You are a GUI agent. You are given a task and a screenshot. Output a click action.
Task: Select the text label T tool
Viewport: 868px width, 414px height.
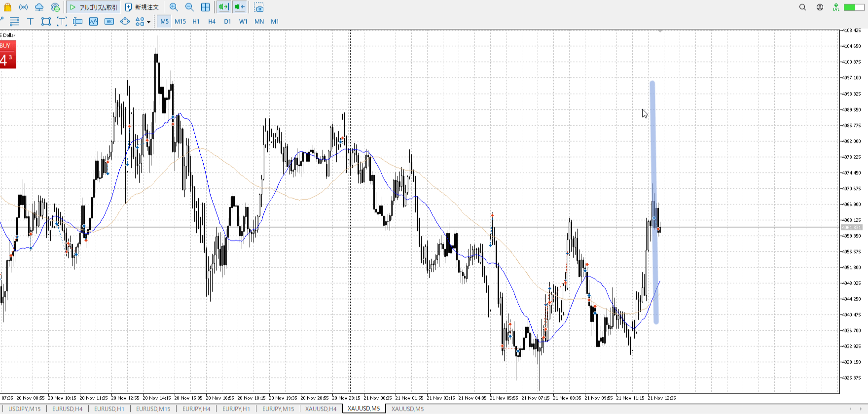pos(30,21)
